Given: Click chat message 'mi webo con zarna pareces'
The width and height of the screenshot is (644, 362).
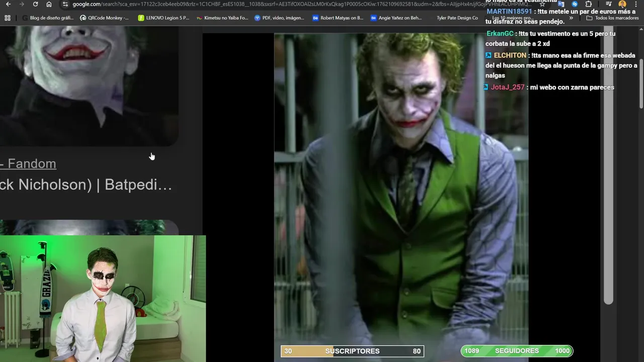Looking at the screenshot, I should (x=572, y=87).
